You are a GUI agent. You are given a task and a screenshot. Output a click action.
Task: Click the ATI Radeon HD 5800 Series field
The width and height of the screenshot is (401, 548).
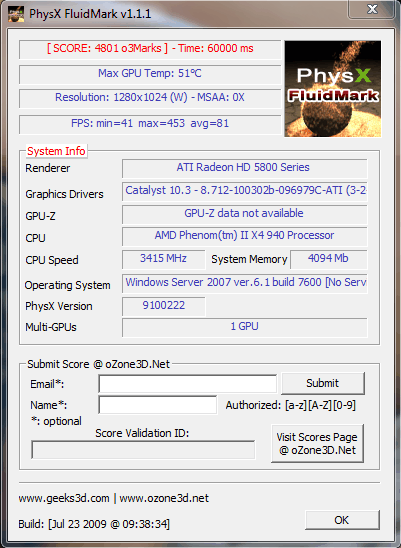(244, 168)
